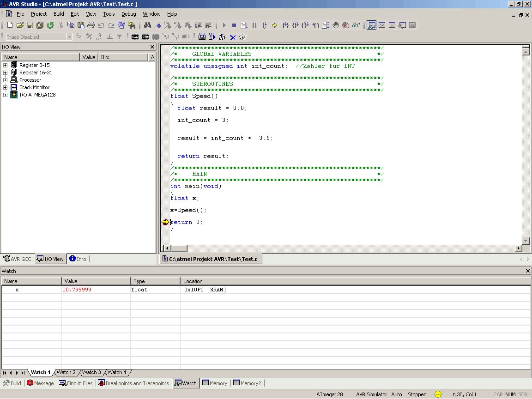
Task: Open the Debug menu
Action: pos(129,14)
